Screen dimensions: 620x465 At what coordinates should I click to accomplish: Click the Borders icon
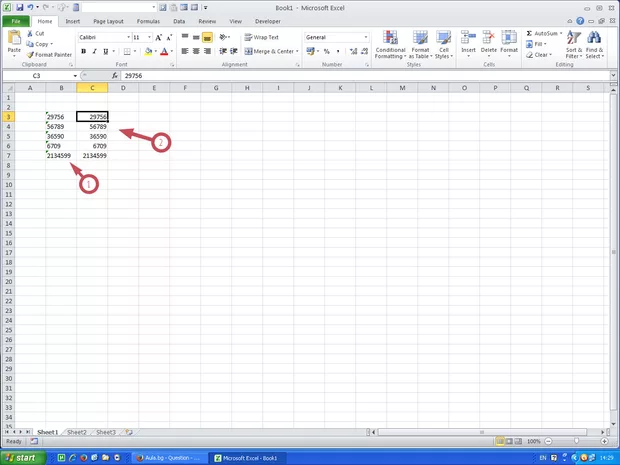pyautogui.click(x=127, y=51)
